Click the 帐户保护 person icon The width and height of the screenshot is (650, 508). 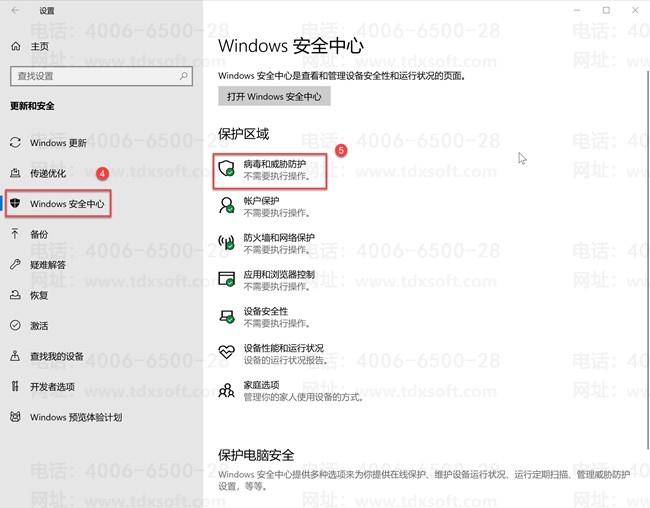click(x=227, y=206)
